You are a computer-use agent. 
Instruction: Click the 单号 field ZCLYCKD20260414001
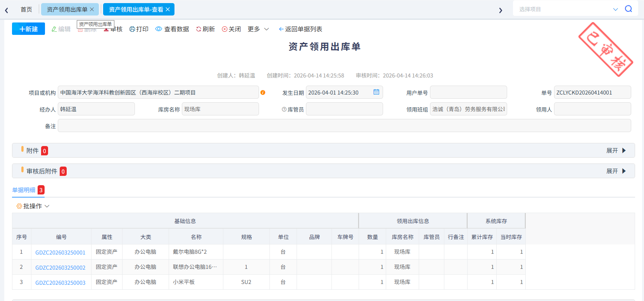[592, 92]
